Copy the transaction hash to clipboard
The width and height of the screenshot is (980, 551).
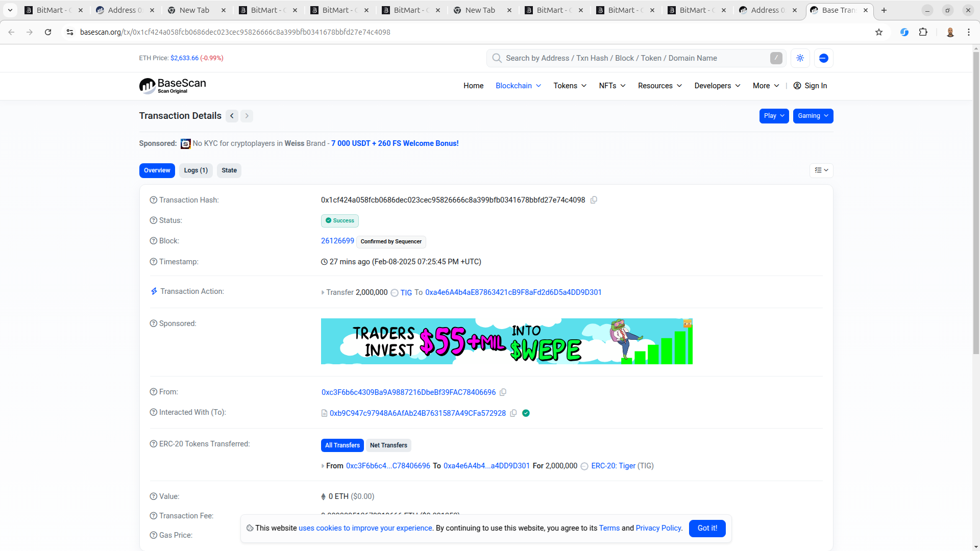tap(594, 200)
